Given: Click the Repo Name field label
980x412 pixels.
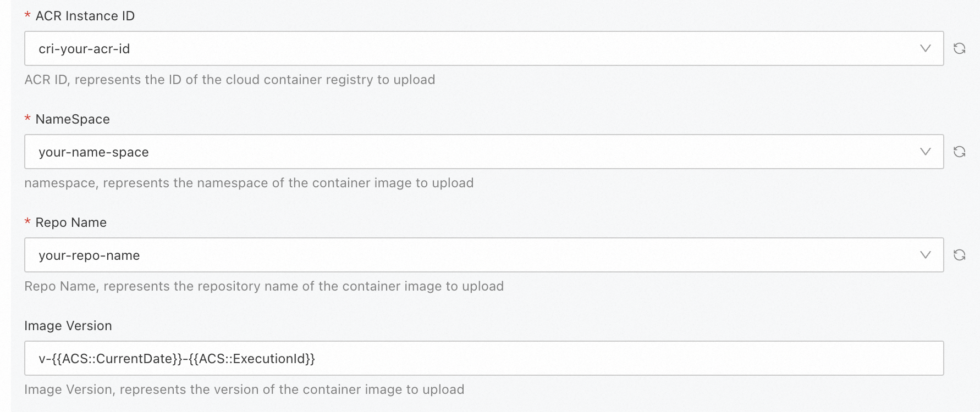Looking at the screenshot, I should [71, 222].
